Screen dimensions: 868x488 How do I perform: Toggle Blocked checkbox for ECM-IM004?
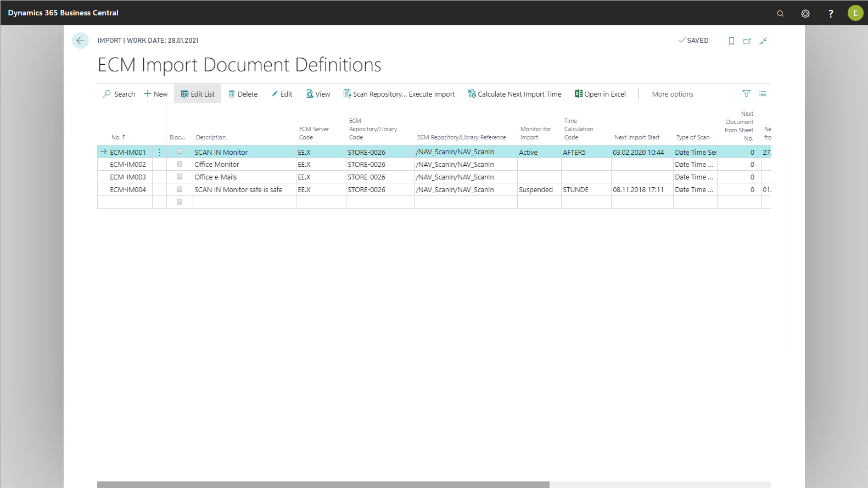tap(180, 189)
